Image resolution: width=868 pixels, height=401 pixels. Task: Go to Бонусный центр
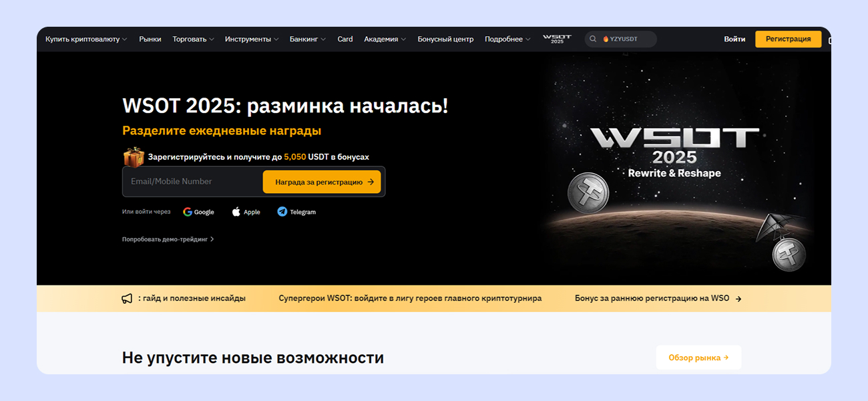tap(445, 39)
